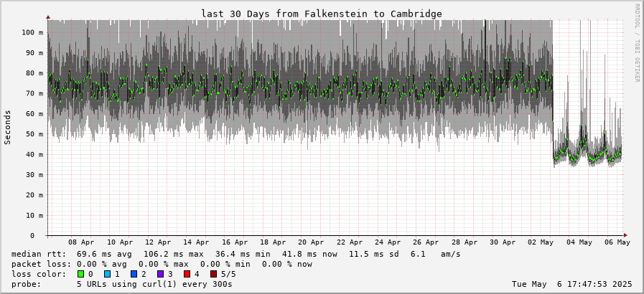Click the '30 m' y-axis label
This screenshot has height=294, width=644.
pos(34,175)
